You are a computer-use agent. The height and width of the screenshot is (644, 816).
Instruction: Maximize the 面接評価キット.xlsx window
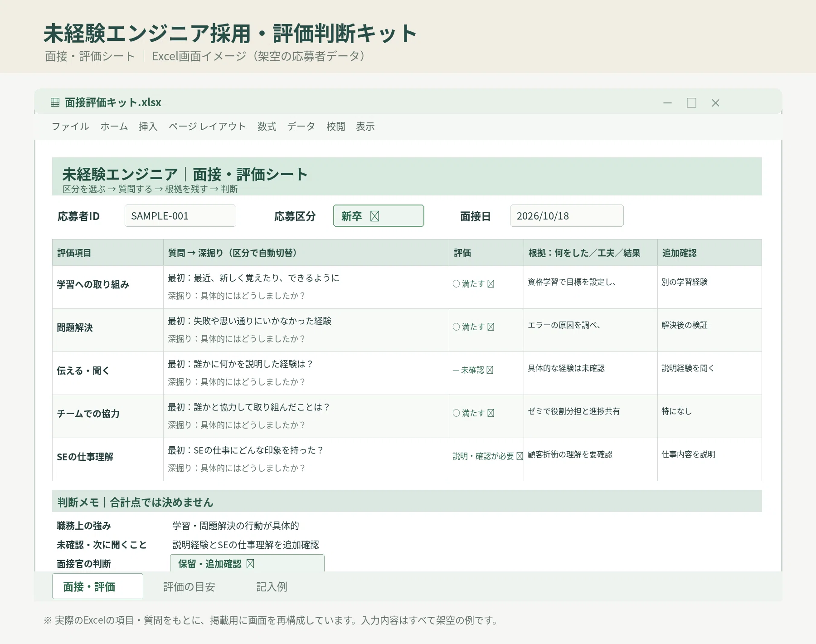(x=691, y=103)
